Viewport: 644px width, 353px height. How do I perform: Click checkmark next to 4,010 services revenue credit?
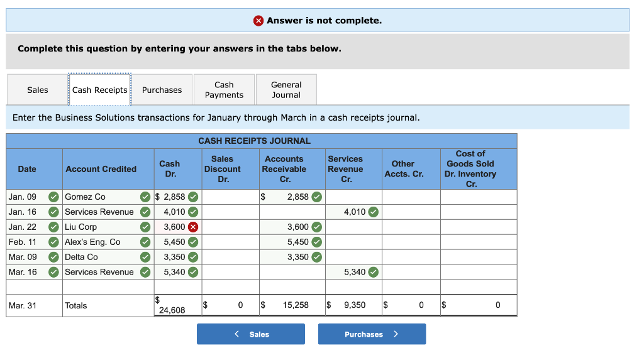373,212
